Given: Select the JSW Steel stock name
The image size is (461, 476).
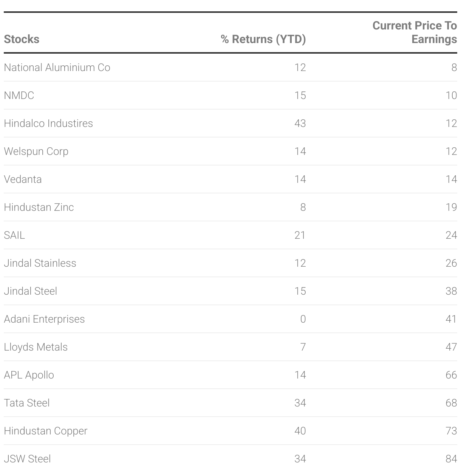Looking at the screenshot, I should point(27,459).
